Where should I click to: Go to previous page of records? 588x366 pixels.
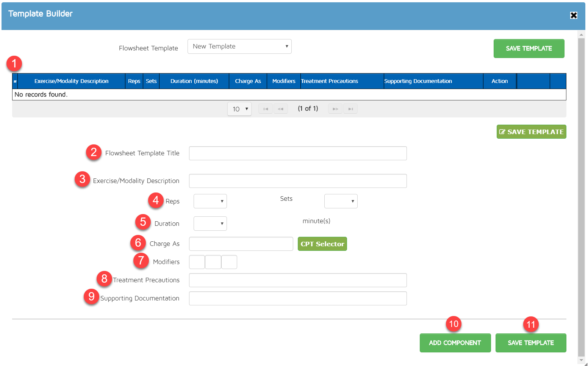tap(280, 109)
